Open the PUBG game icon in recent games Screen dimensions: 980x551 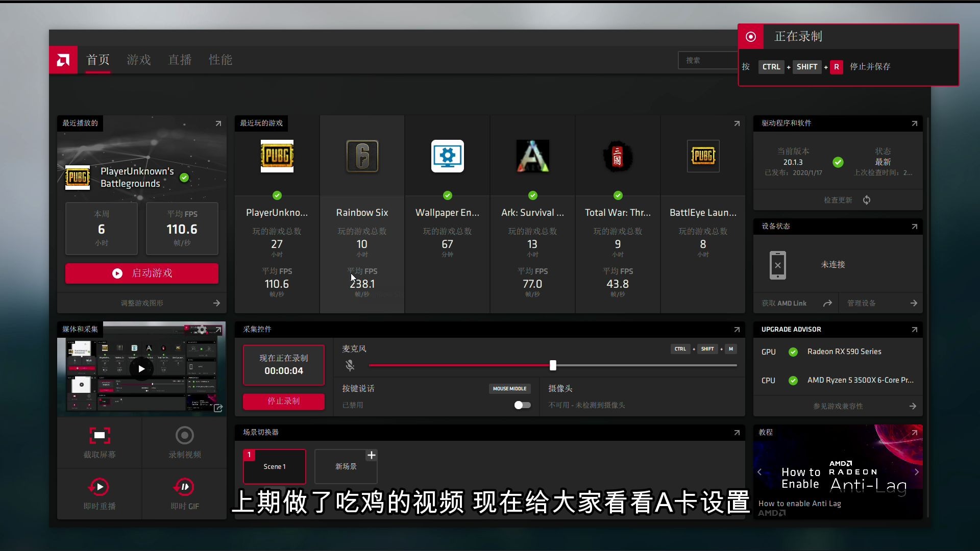click(x=277, y=156)
